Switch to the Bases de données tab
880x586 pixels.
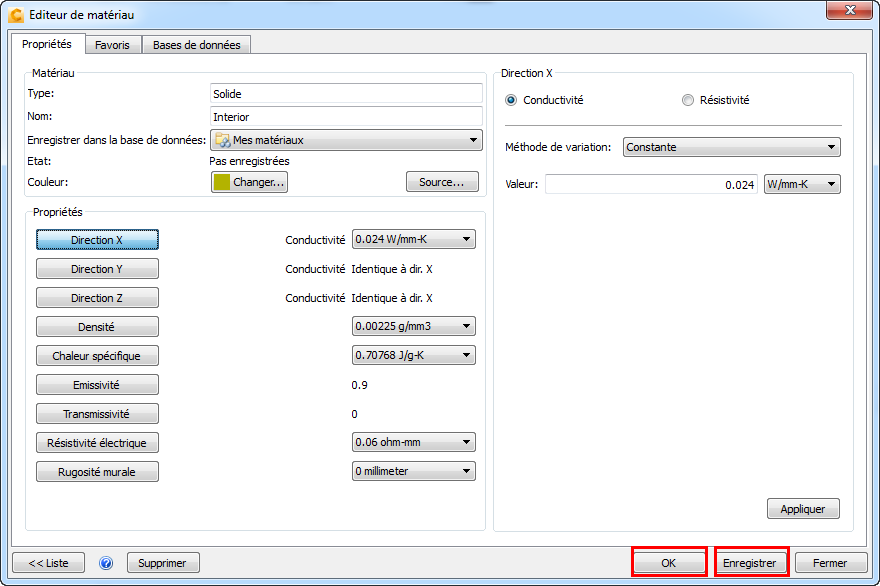pyautogui.click(x=196, y=45)
